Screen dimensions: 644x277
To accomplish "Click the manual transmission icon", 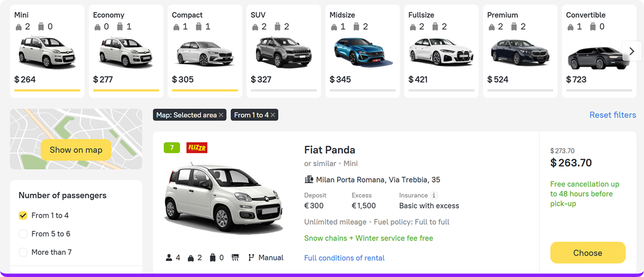I will coord(251,258).
